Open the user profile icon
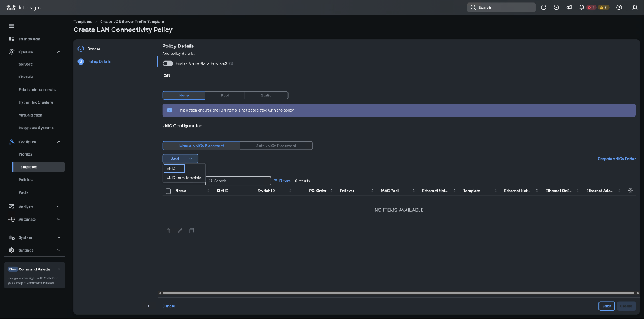Screen dimensions: 644x319 [x=635, y=8]
